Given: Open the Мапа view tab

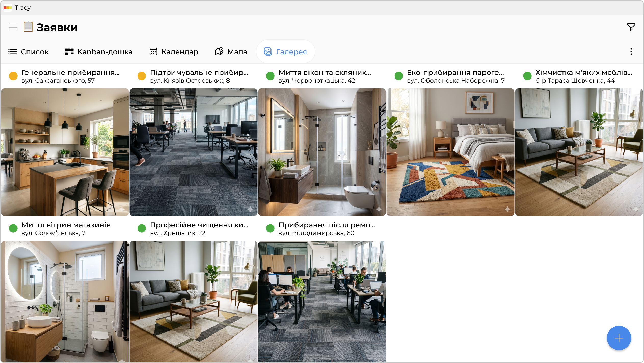Looking at the screenshot, I should point(231,52).
